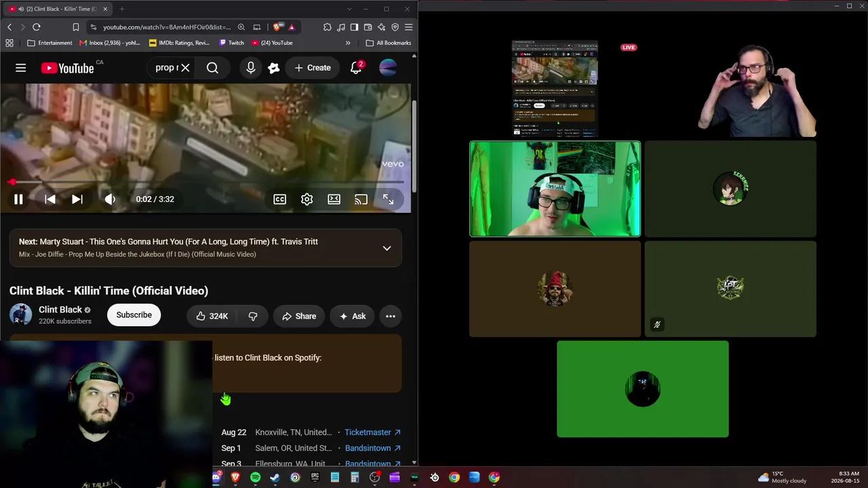Skip to the previous video
The width and height of the screenshot is (868, 488).
[50, 199]
